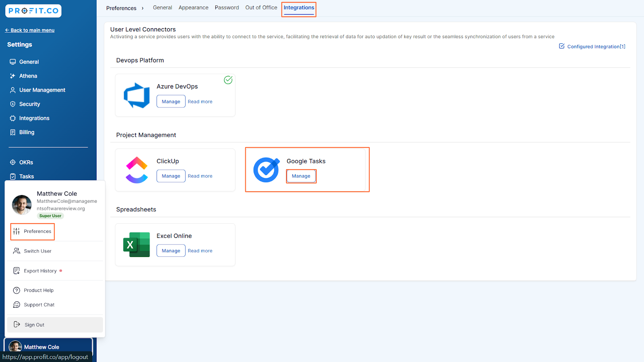
Task: Switch to the General preferences tab
Action: pyautogui.click(x=162, y=8)
